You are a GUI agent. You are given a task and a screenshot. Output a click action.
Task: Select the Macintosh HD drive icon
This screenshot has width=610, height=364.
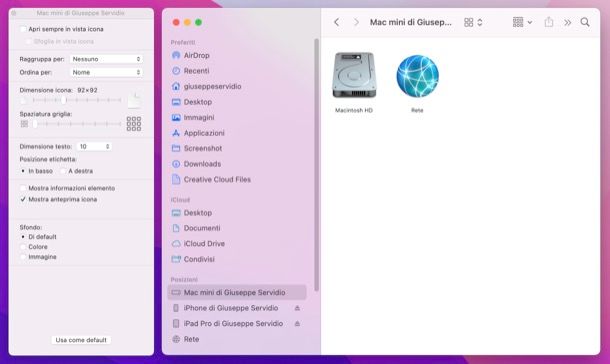pos(354,75)
